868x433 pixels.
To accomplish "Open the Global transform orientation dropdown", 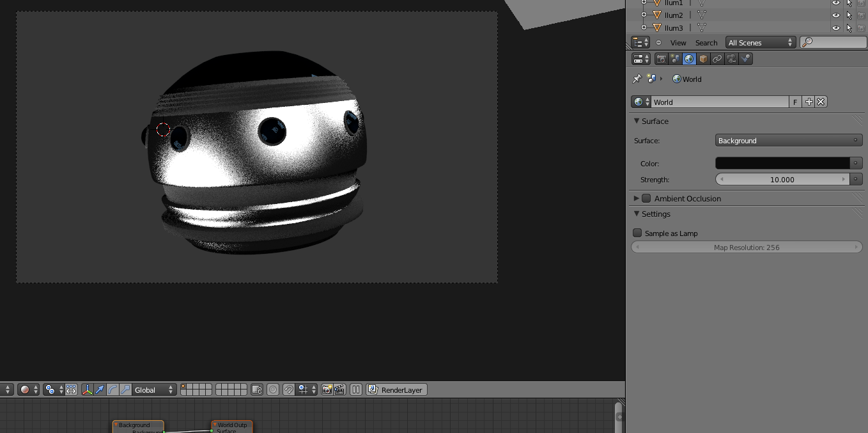I will pyautogui.click(x=154, y=390).
